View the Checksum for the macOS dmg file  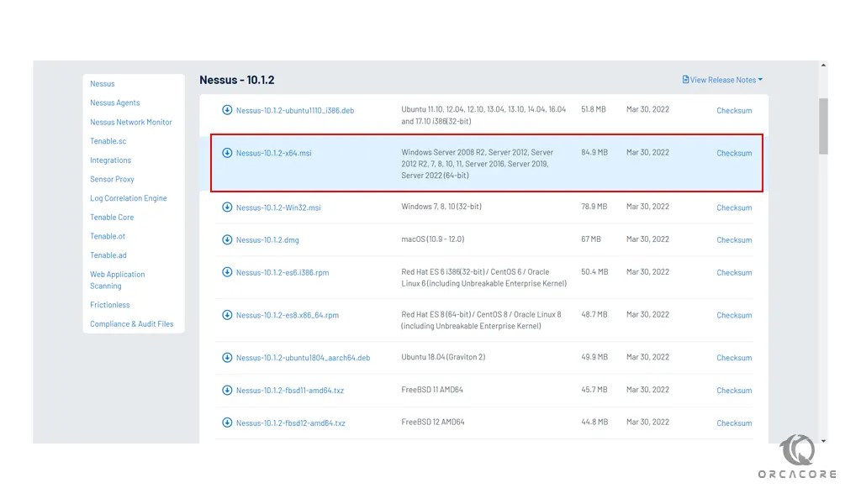pos(733,239)
